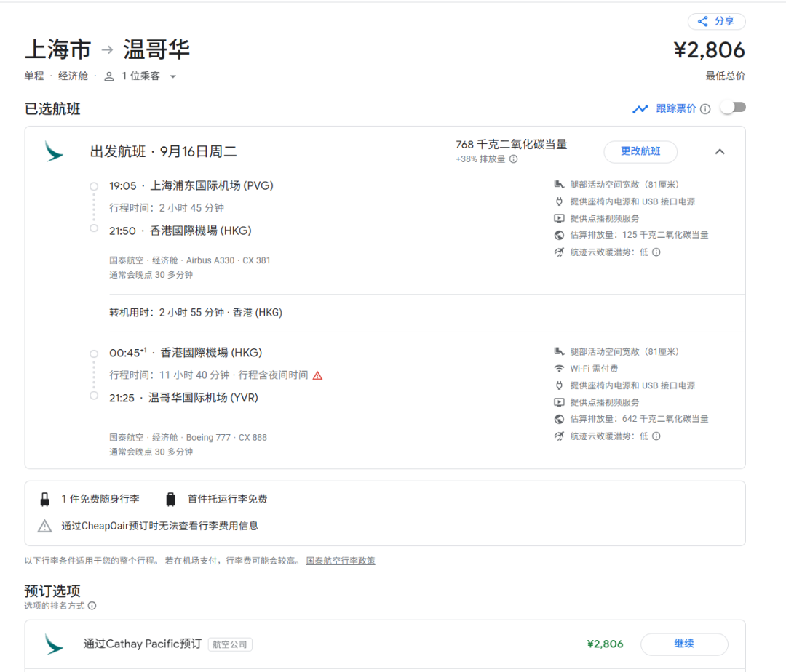Click contrail info icon for CX 381
Image resolution: width=786 pixels, height=672 pixels.
[x=656, y=252]
